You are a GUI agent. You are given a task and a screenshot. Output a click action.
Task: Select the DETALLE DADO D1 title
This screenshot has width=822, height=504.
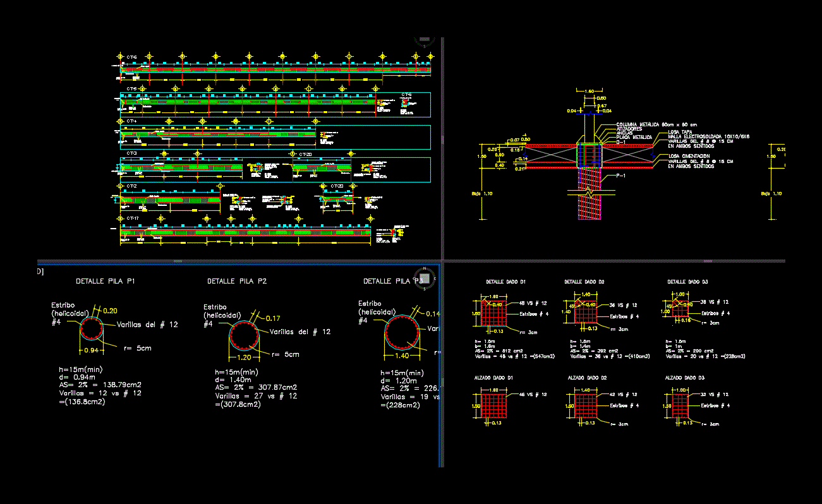(x=505, y=282)
